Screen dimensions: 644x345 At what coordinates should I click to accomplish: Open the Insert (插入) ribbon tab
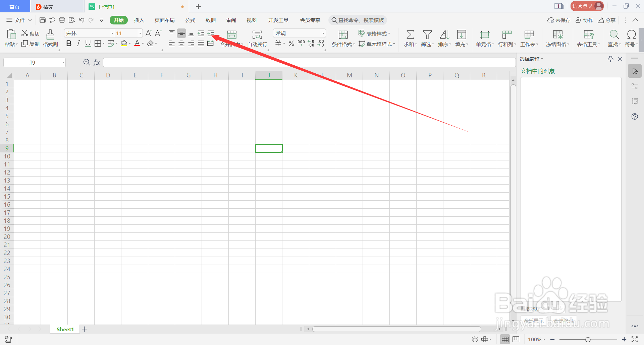[x=139, y=20]
